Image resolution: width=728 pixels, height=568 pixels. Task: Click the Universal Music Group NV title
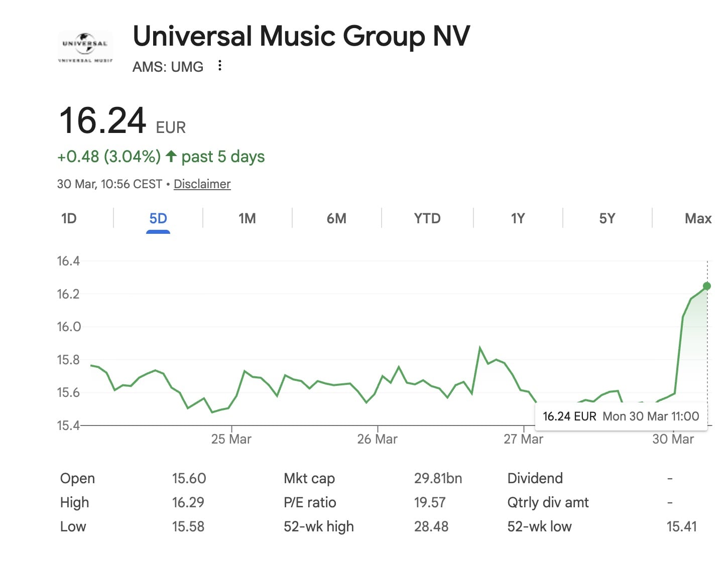(x=301, y=36)
